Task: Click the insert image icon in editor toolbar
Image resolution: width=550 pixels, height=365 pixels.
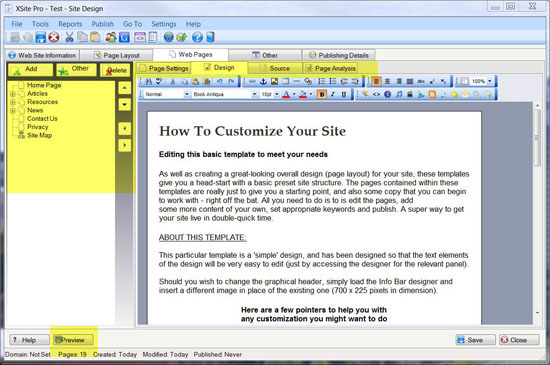Action: coord(274,82)
